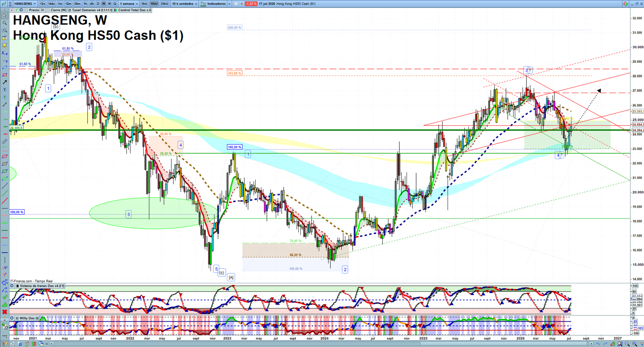
Task: Open the chat bubble icon in the bottom bar
Action: click(20, 344)
